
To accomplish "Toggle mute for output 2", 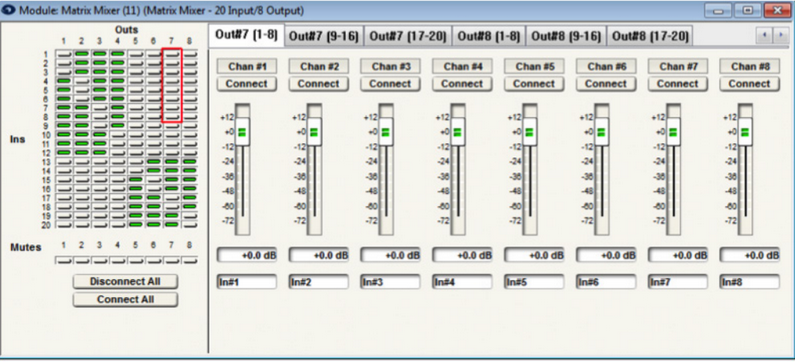I will [x=82, y=260].
